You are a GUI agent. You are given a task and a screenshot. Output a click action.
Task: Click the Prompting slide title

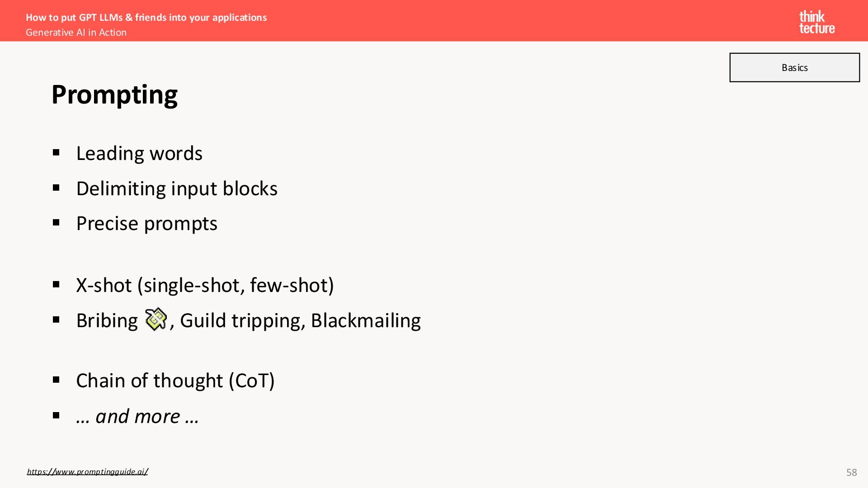click(x=114, y=94)
